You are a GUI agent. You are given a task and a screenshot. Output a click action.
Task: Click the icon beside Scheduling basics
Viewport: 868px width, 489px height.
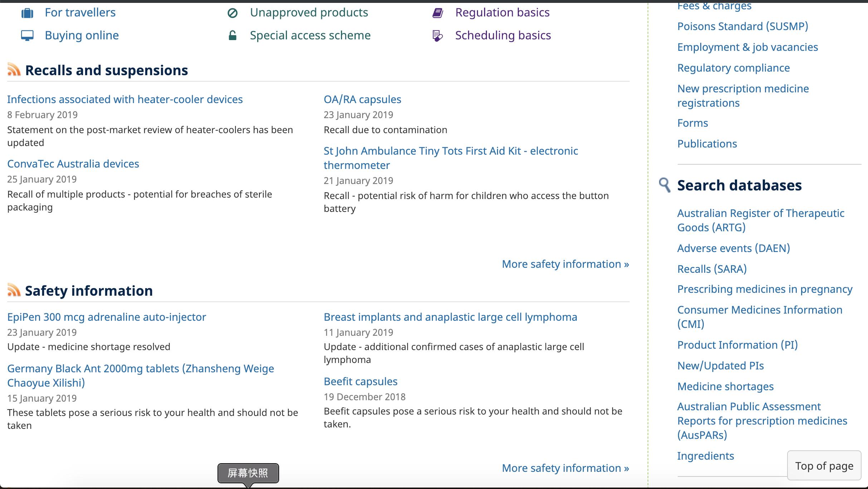[438, 35]
